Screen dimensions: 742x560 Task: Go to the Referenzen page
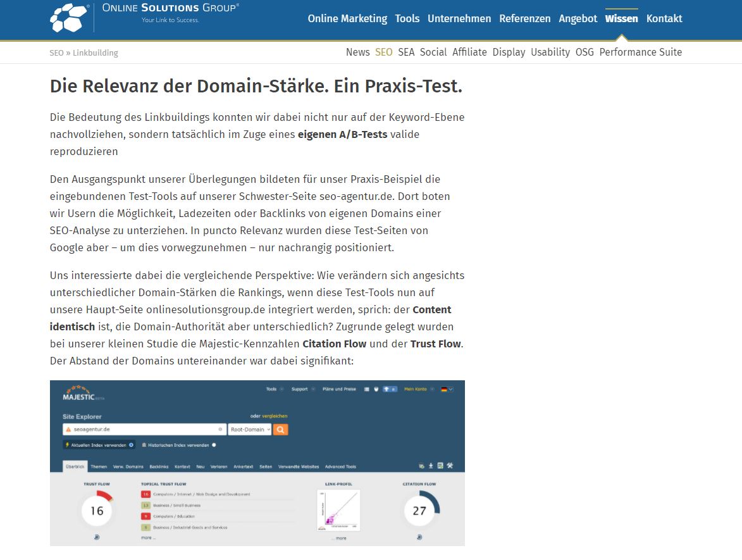[525, 18]
